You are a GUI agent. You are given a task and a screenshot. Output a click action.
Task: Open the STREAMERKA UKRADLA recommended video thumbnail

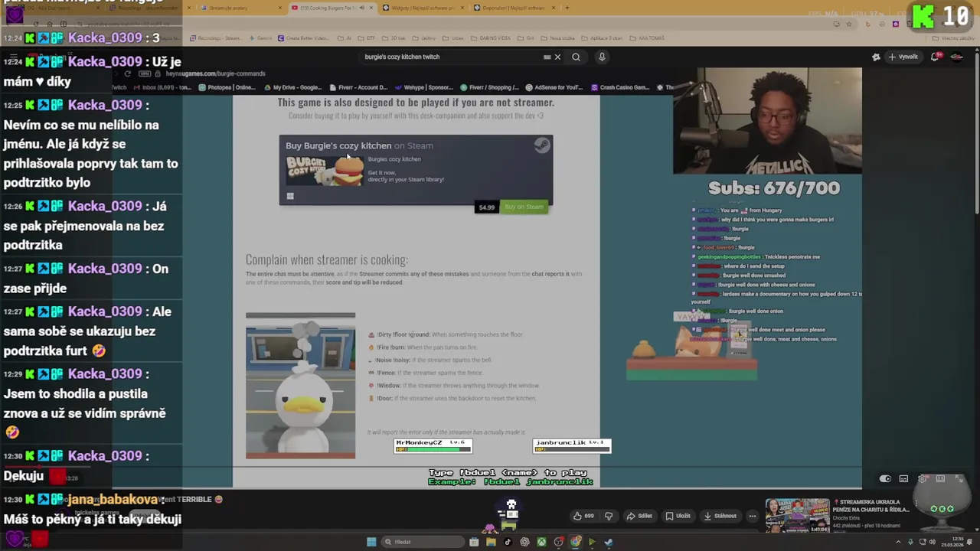point(797,516)
